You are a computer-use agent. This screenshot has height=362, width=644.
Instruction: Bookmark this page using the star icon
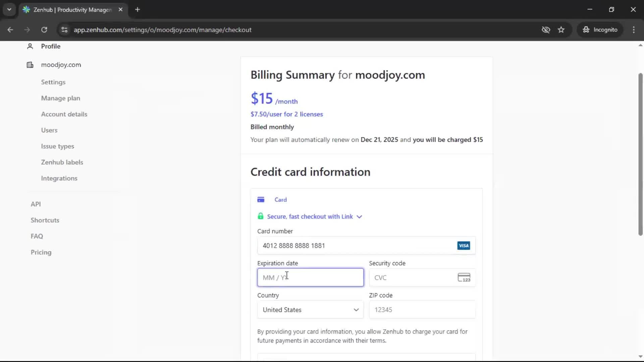pyautogui.click(x=561, y=29)
